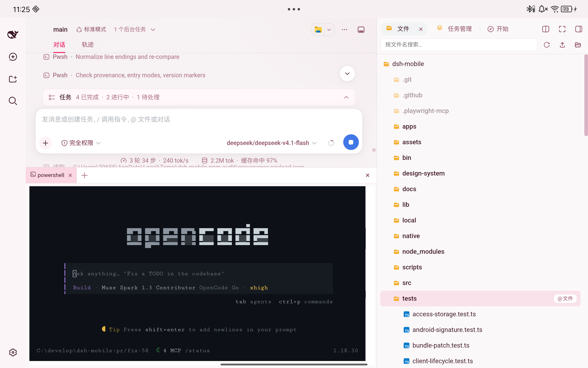Open settings gear in left sidebar
Screen dimensions: 588x368
pos(13,352)
